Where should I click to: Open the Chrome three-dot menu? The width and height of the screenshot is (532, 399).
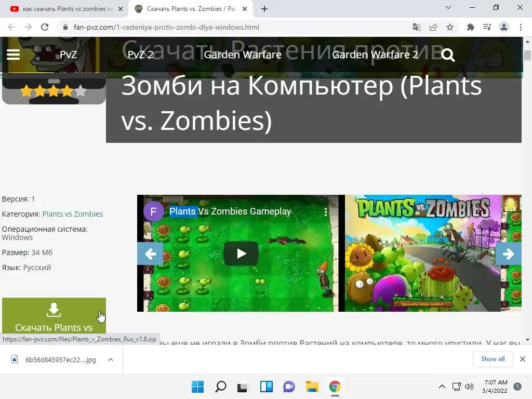[x=521, y=27]
